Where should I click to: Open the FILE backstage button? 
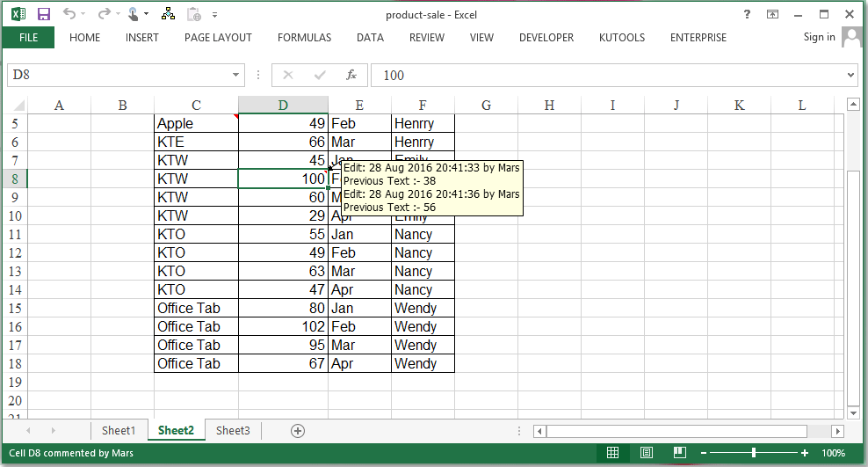28,38
